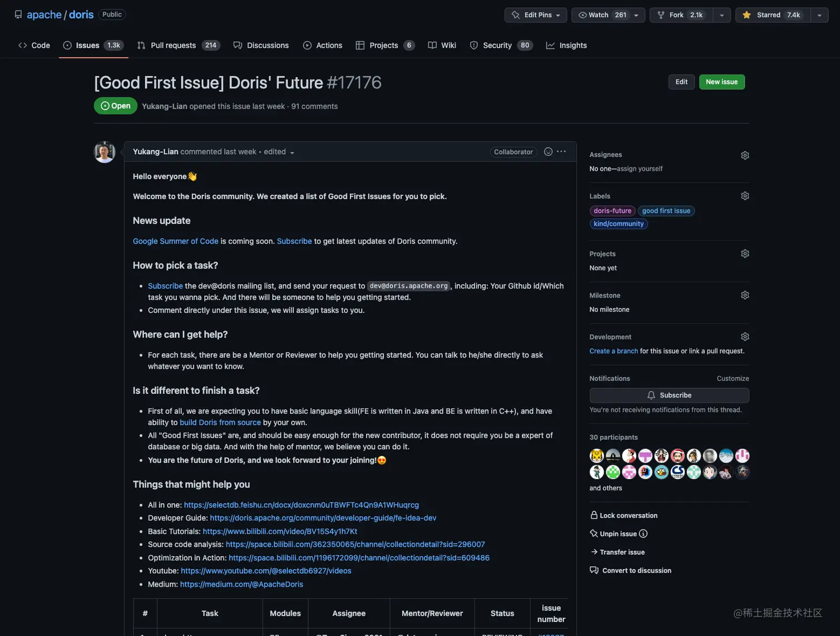
Task: Create a New issue
Action: pyautogui.click(x=722, y=82)
